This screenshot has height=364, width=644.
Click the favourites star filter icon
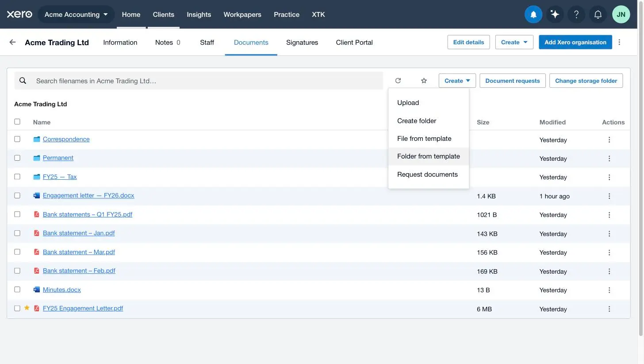[x=424, y=81]
